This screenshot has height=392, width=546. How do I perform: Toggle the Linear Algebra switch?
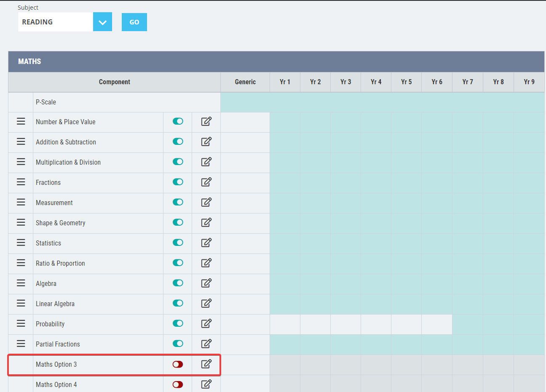point(178,303)
